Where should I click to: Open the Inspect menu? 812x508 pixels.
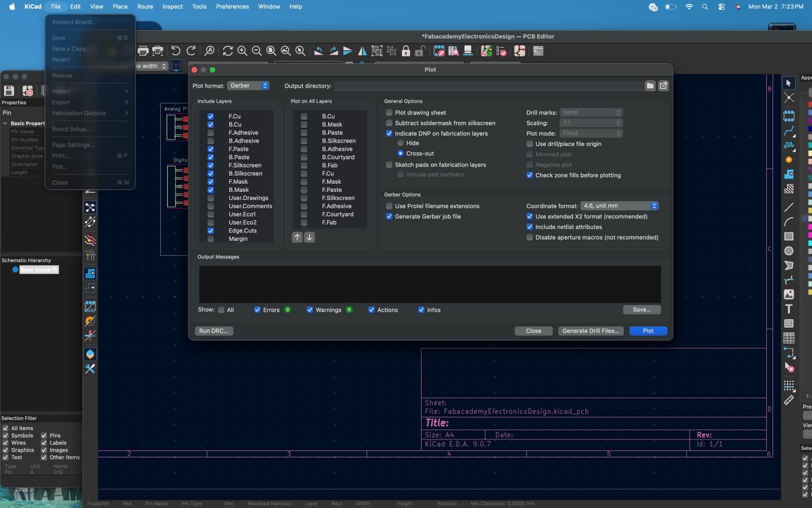point(173,6)
